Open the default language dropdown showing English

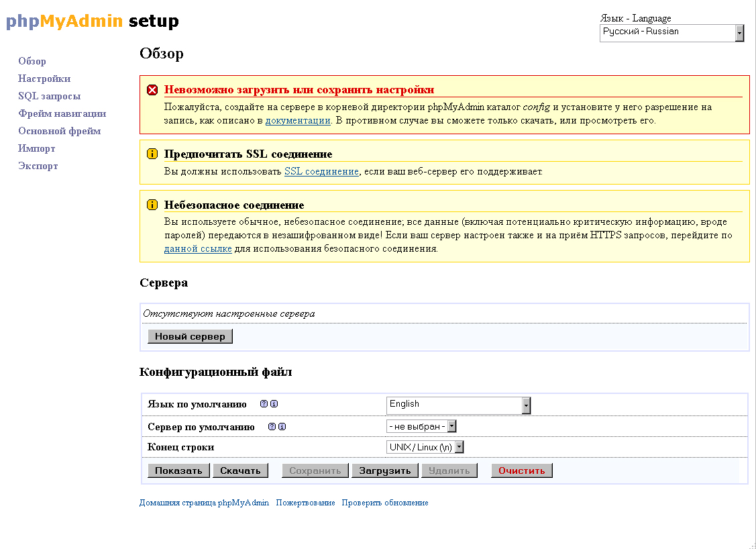click(459, 405)
